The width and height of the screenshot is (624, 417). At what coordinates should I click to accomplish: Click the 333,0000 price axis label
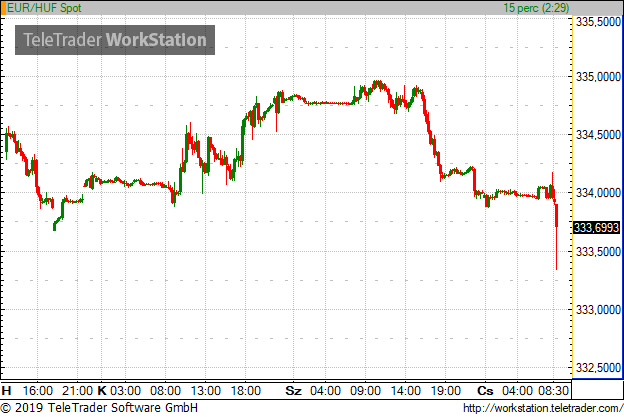(x=598, y=310)
